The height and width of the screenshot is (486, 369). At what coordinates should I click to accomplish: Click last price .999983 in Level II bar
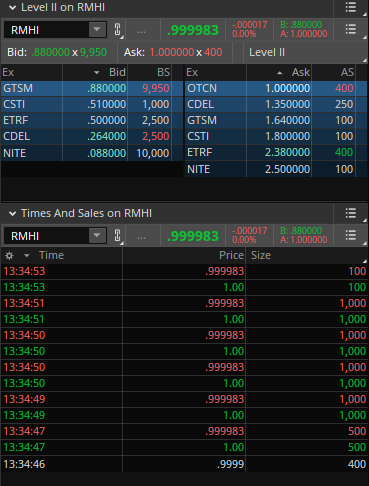(193, 30)
